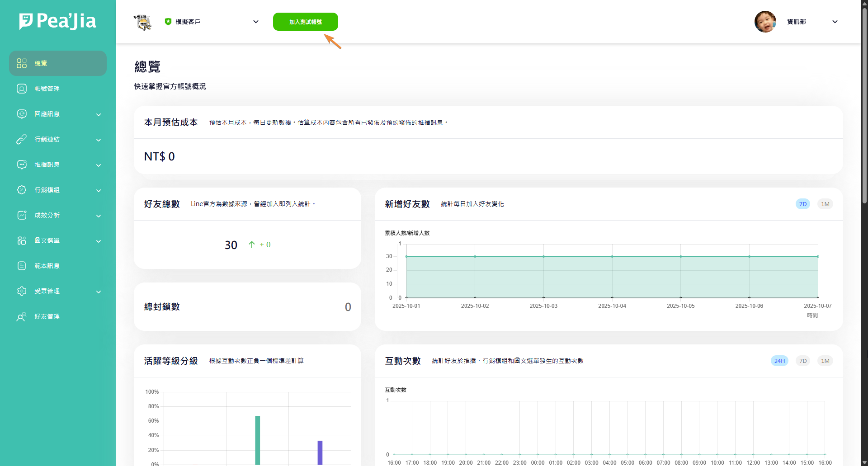Open the 圖文選單 menu item
This screenshot has height=466, width=868.
coord(47,240)
